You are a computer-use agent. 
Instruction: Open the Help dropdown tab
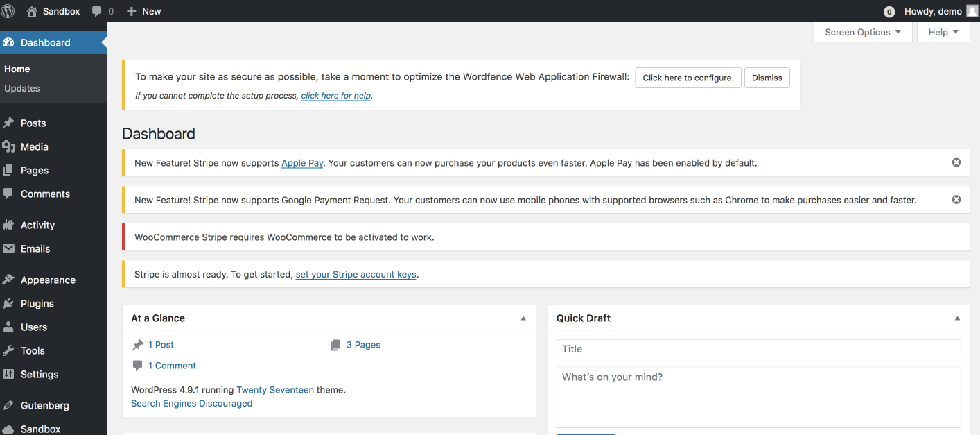pyautogui.click(x=943, y=32)
